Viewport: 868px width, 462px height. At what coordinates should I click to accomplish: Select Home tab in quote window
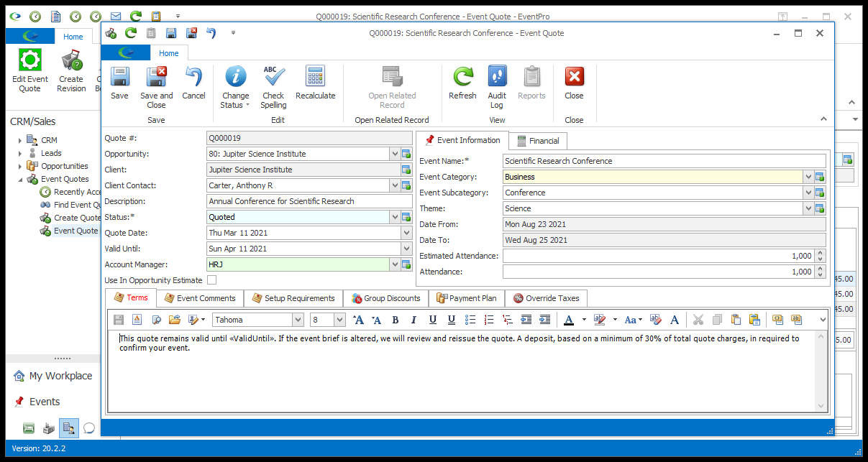coord(169,53)
